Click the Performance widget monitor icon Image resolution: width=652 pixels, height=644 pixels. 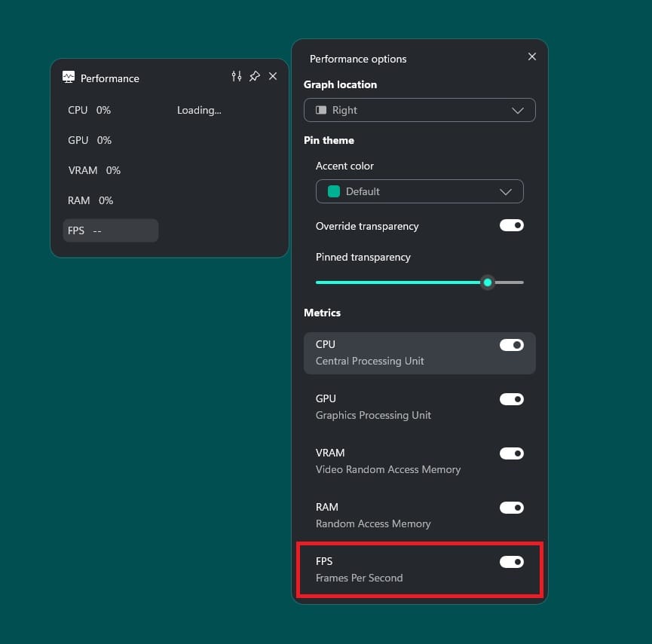(68, 76)
